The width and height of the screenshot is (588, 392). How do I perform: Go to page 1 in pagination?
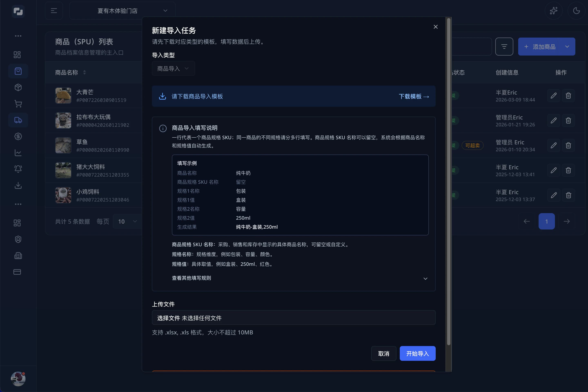pos(547,222)
